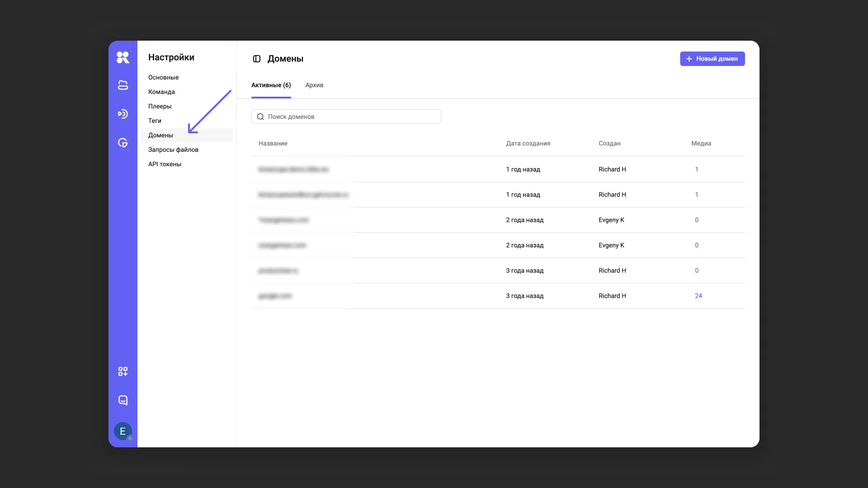Click the user avatar with letter E
The height and width of the screenshot is (488, 868).
tap(123, 431)
